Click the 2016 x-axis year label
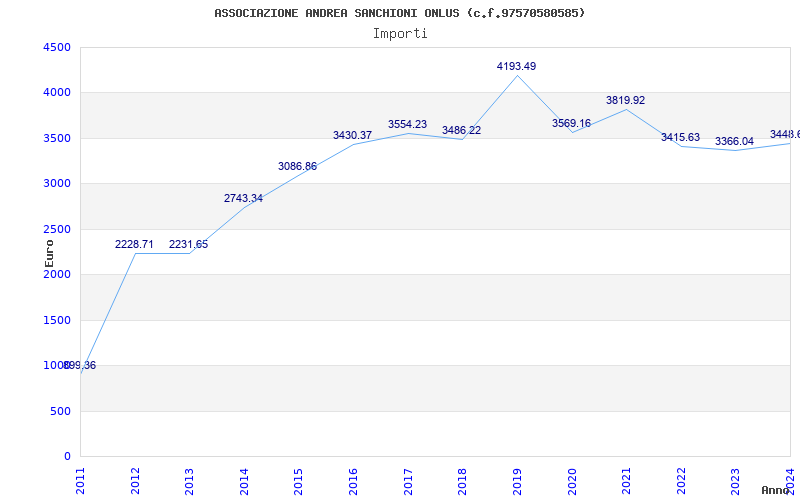The height and width of the screenshot is (500, 800). tap(353, 481)
